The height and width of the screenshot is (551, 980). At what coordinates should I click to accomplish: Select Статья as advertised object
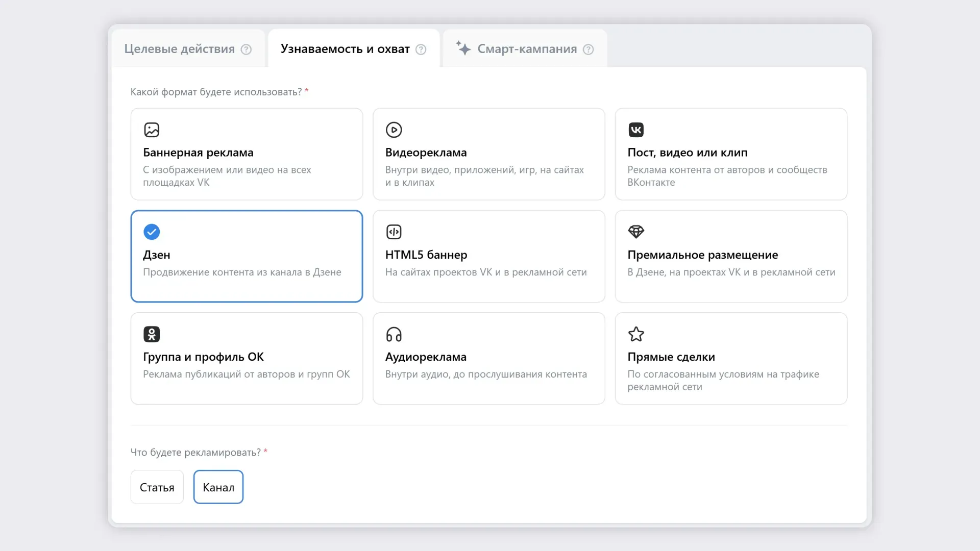pos(157,487)
